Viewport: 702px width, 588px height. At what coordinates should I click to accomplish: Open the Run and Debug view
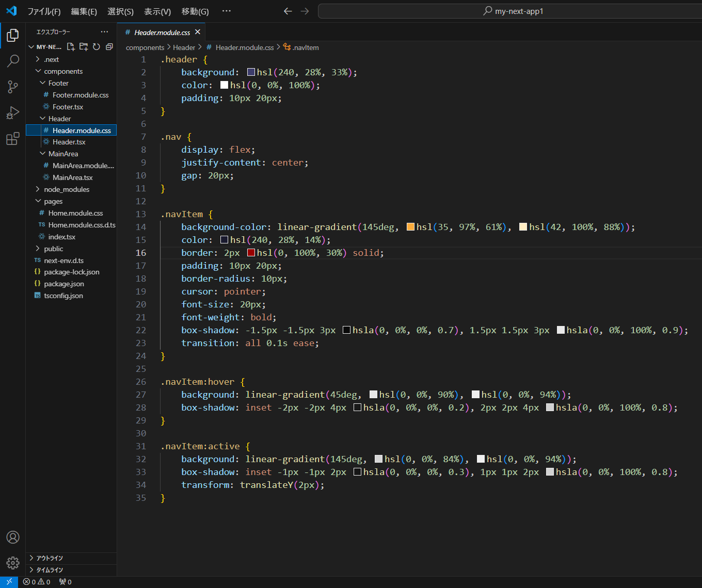click(x=13, y=113)
